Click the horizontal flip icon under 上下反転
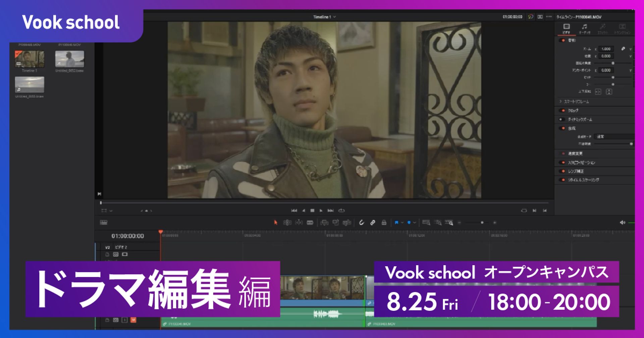The height and width of the screenshot is (338, 644). coord(598,92)
